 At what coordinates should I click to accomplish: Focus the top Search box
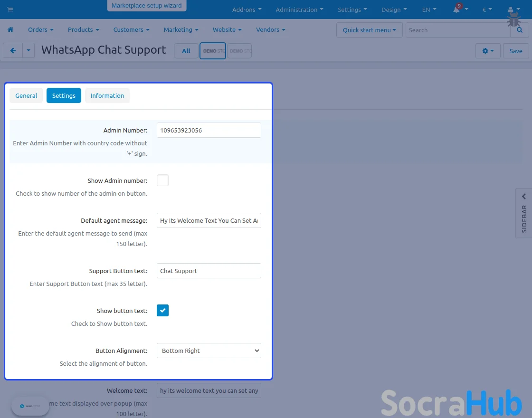coord(458,30)
